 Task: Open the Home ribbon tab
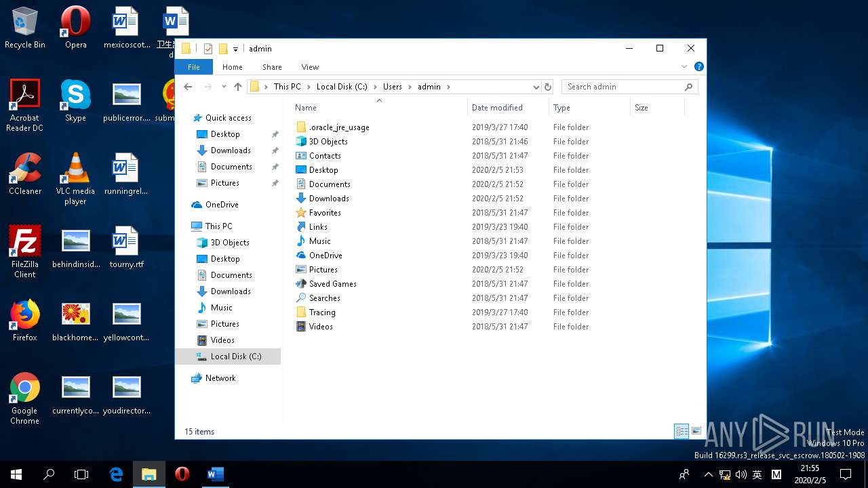pyautogui.click(x=233, y=67)
